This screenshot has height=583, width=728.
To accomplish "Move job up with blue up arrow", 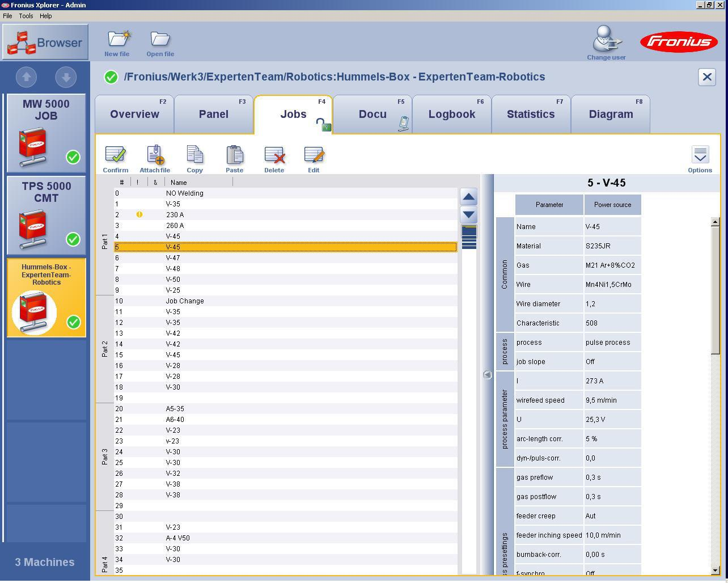I will coord(468,197).
